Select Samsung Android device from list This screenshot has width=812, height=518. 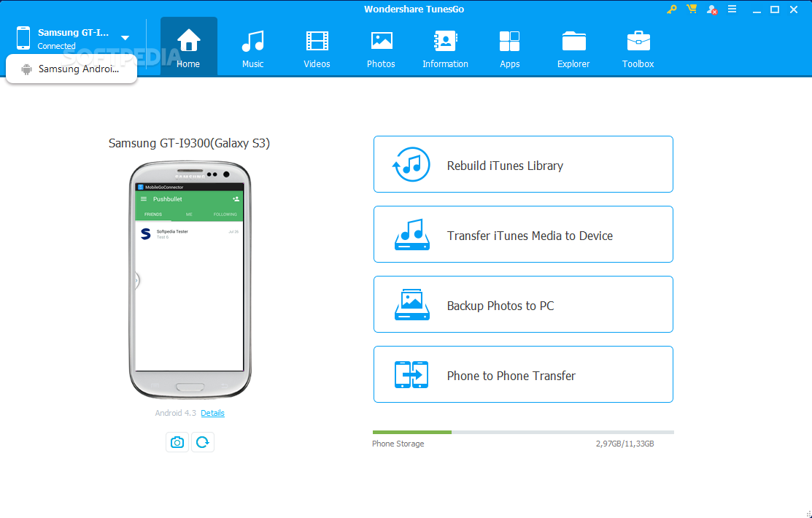coord(71,69)
